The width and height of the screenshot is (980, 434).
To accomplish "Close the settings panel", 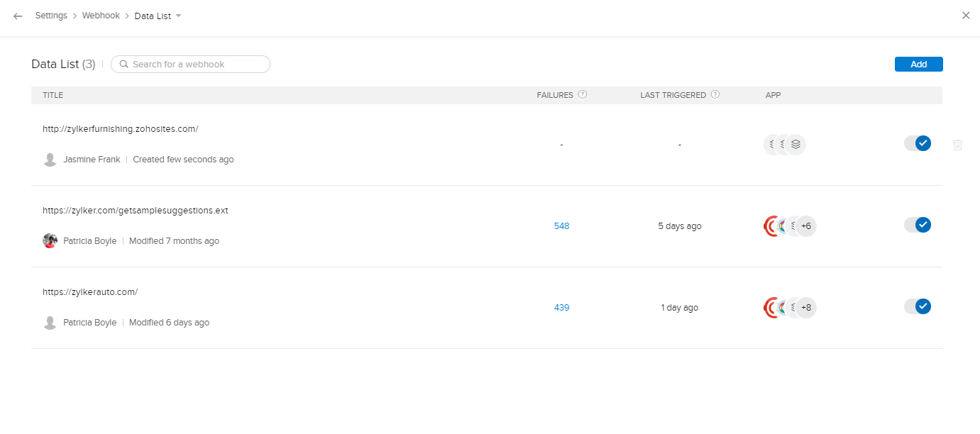I will coord(966,15).
